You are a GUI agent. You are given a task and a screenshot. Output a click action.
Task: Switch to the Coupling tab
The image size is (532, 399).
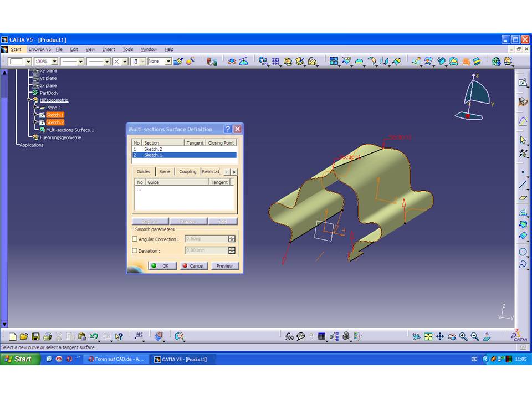click(188, 172)
